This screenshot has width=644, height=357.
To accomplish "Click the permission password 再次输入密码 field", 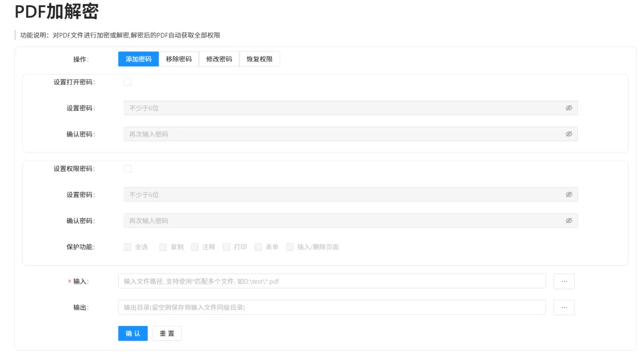I will 351,221.
